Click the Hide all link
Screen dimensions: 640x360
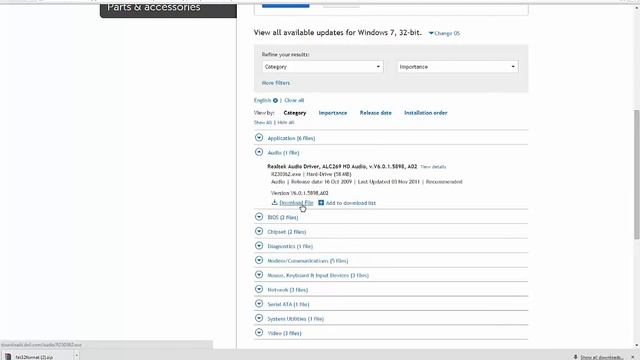tap(286, 122)
